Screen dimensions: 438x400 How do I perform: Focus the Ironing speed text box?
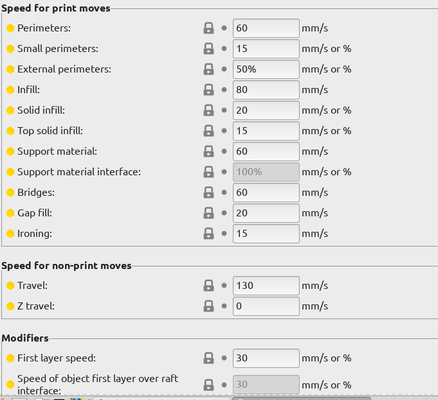pos(266,233)
